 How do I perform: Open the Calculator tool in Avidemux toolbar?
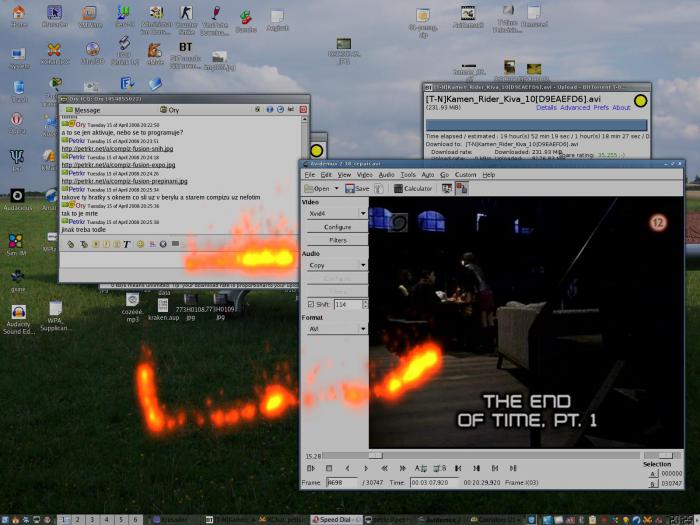413,188
